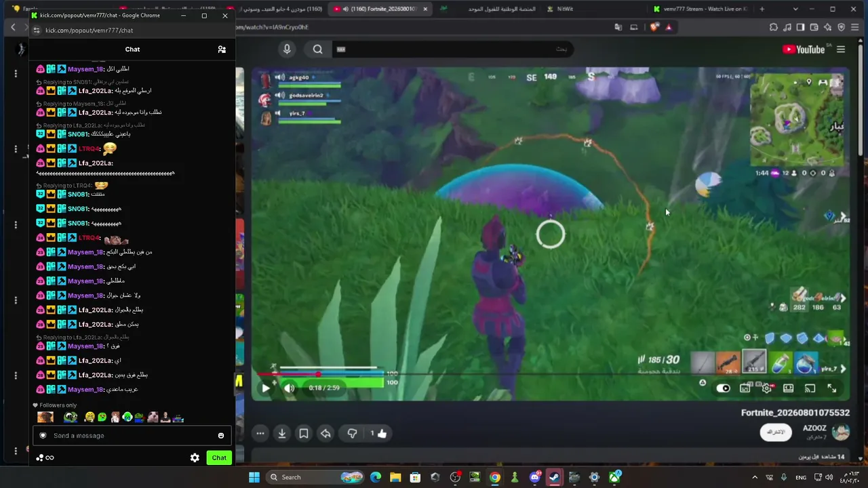Screen dimensions: 868x488
Task: Open browser media control icon
Action: (x=787, y=27)
